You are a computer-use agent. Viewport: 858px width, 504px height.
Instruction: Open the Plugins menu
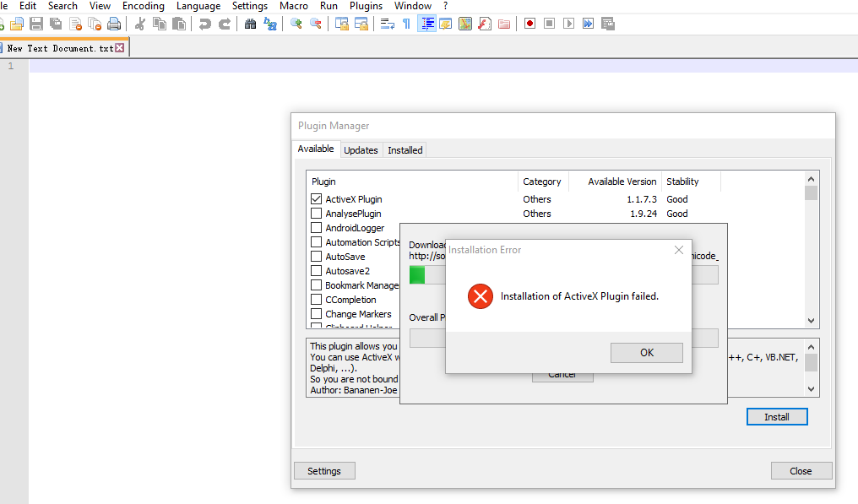[366, 6]
